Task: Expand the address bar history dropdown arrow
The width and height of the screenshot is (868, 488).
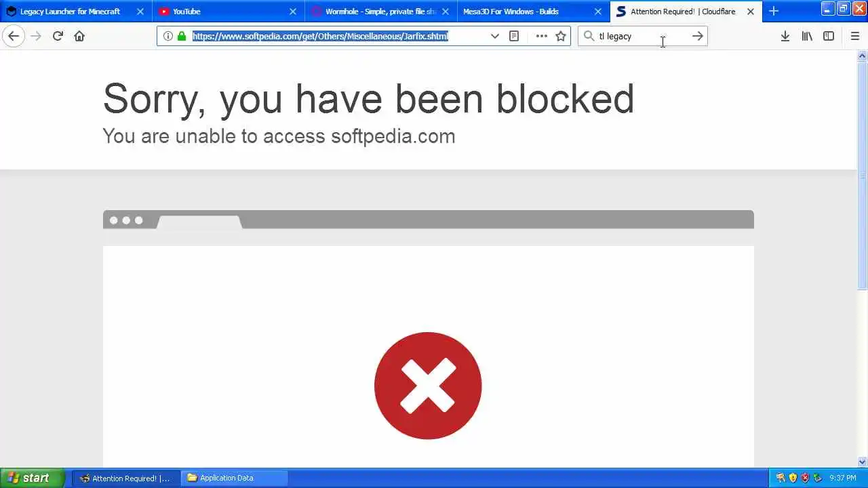Action: pyautogui.click(x=495, y=36)
